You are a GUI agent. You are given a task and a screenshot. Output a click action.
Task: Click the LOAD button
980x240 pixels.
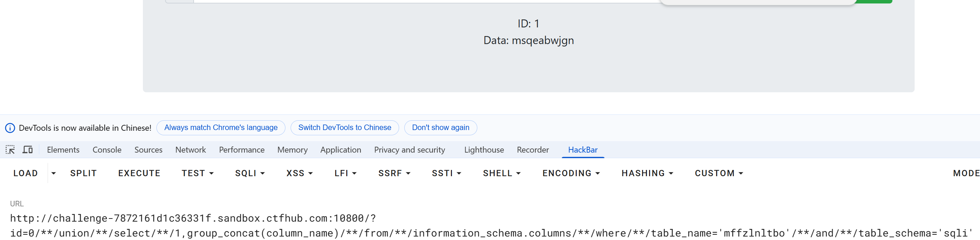click(x=25, y=173)
